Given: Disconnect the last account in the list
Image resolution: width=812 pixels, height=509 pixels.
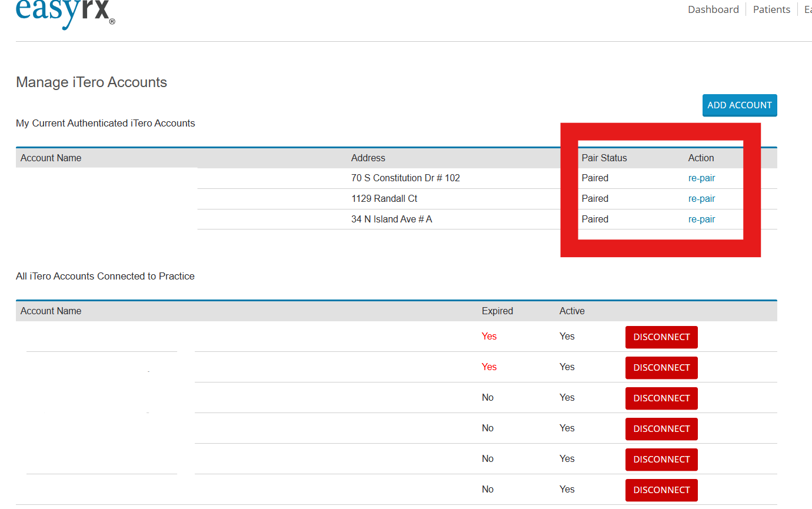Looking at the screenshot, I should (661, 490).
